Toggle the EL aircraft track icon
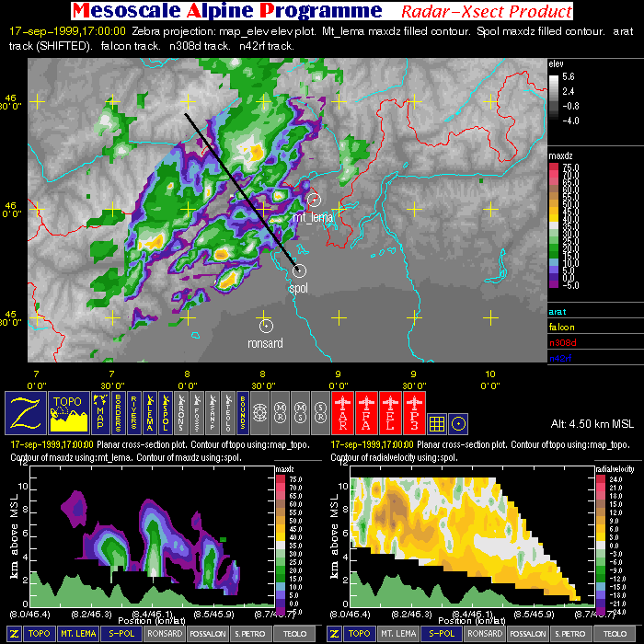 pos(390,413)
